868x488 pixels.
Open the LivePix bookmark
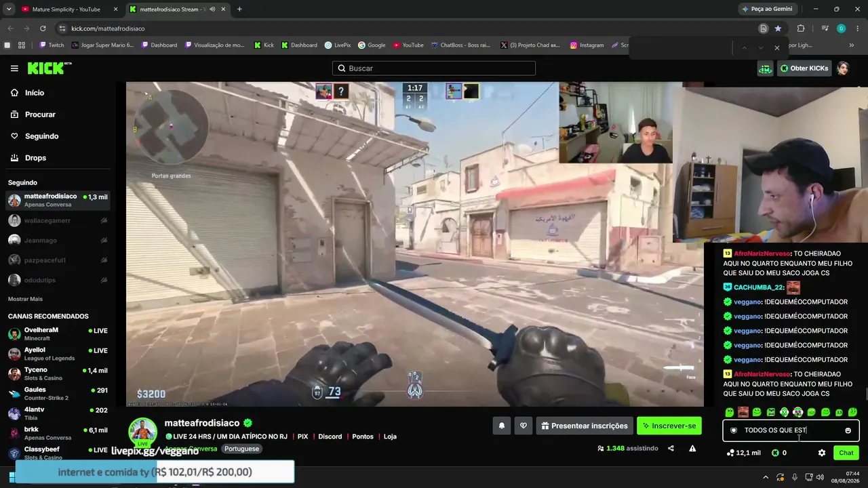338,45
